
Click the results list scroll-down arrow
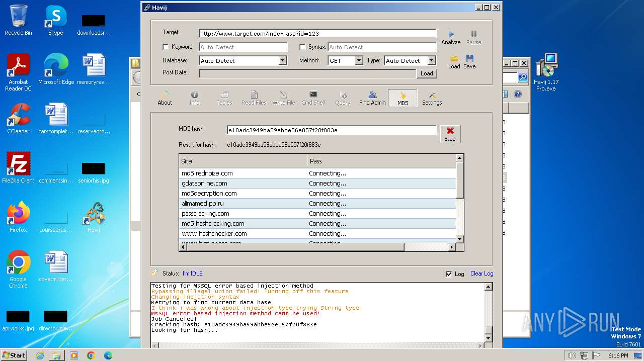(459, 239)
